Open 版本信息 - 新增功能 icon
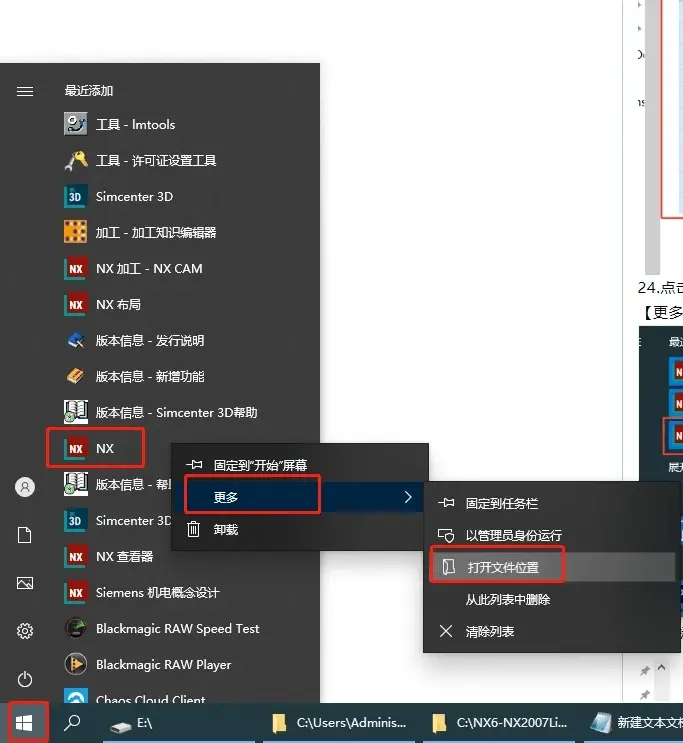 coord(75,376)
